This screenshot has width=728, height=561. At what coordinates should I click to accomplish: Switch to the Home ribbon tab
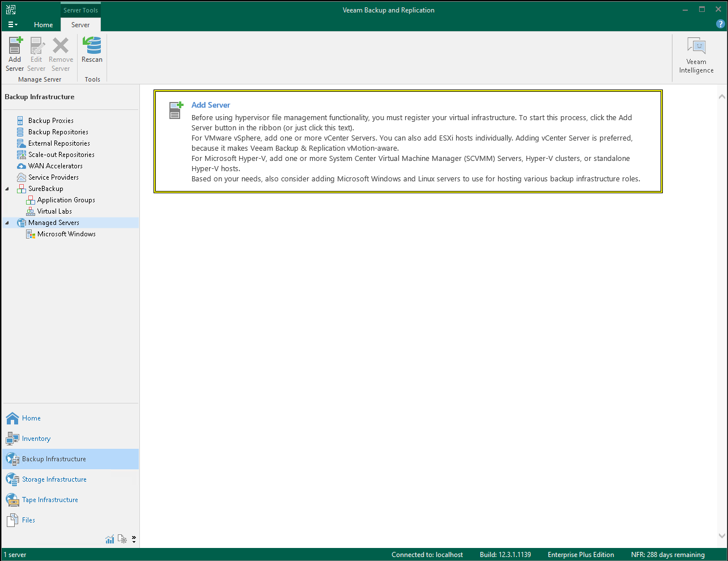tap(43, 24)
